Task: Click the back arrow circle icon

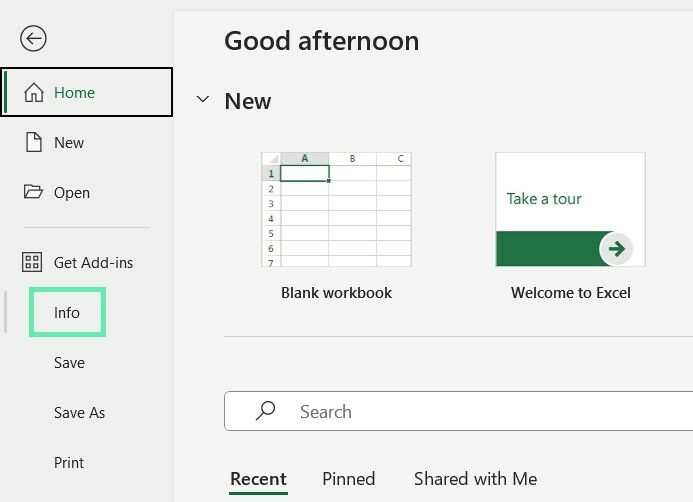Action: pyautogui.click(x=33, y=38)
